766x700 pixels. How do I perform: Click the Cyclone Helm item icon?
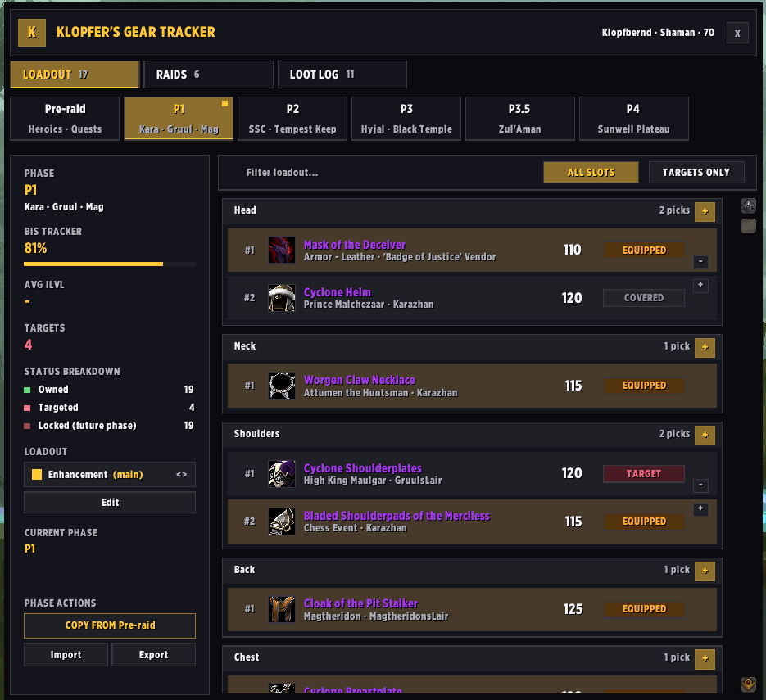[281, 298]
